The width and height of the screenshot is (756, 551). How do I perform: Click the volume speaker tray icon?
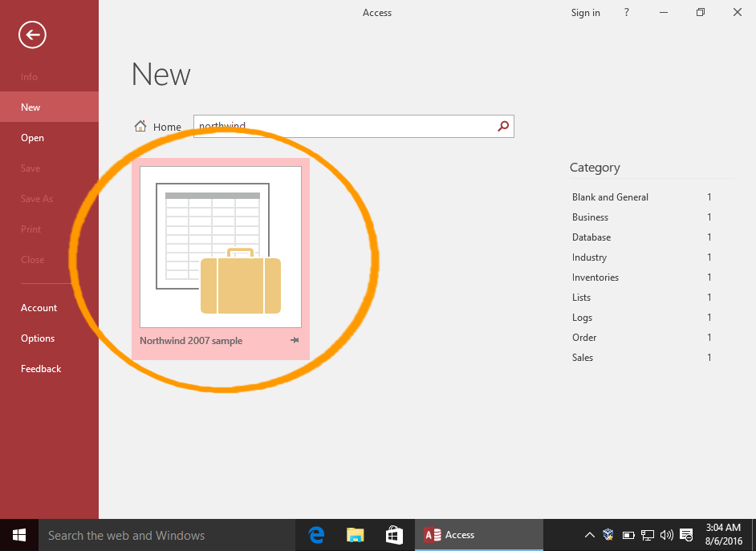[666, 535]
